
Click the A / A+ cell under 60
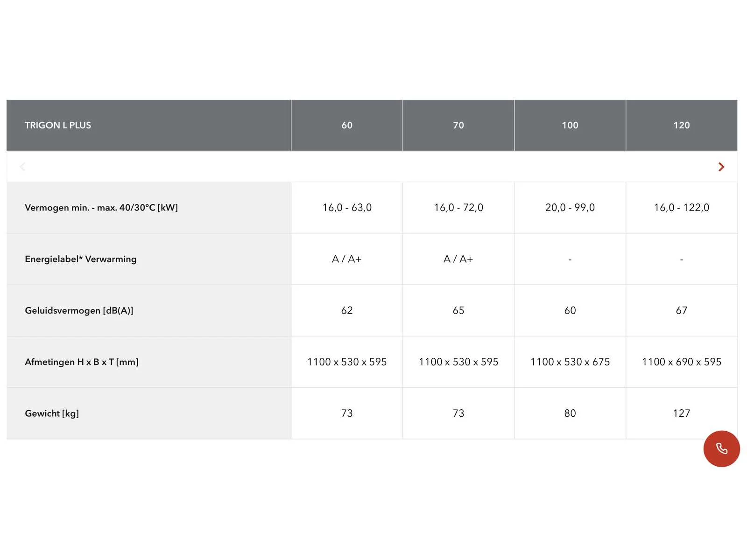click(347, 259)
